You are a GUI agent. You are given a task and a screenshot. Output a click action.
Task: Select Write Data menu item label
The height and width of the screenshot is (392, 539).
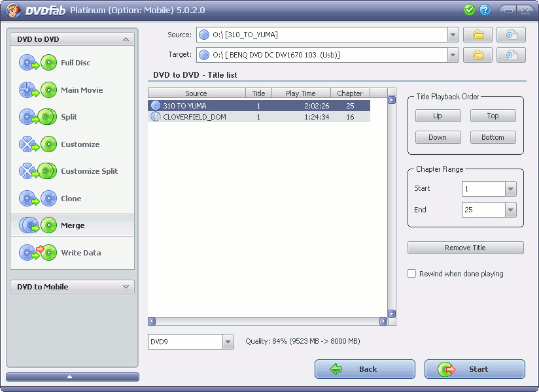click(81, 253)
